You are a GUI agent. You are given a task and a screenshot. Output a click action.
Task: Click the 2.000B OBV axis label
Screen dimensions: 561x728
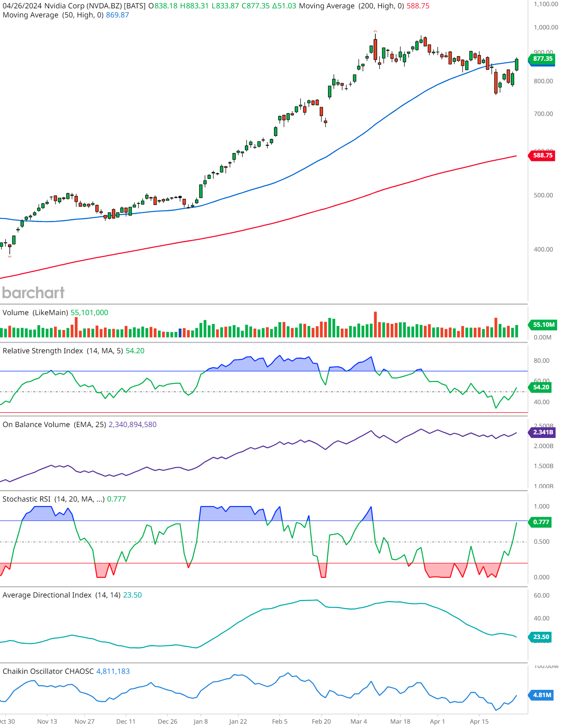tap(544, 446)
